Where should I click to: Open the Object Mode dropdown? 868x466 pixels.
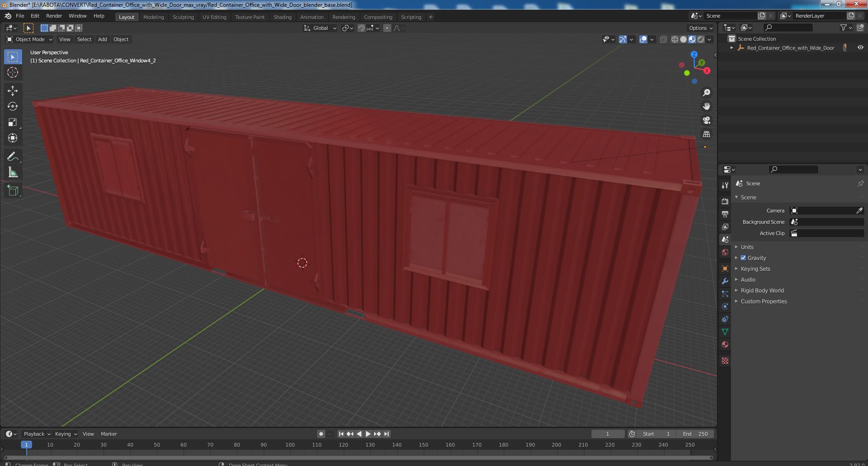(29, 39)
